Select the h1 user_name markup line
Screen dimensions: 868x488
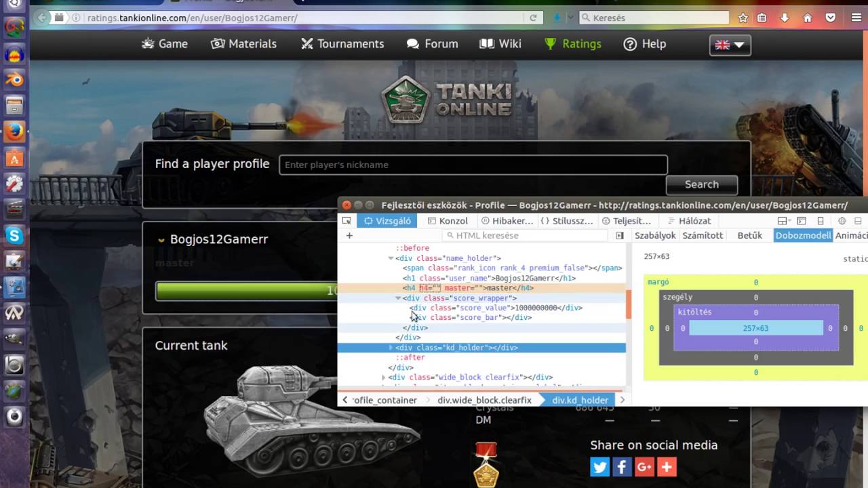click(x=489, y=279)
